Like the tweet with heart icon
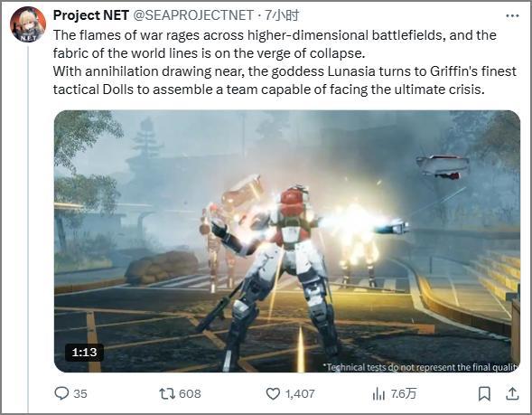Screen dimensions: 532x415 pyautogui.click(x=273, y=393)
